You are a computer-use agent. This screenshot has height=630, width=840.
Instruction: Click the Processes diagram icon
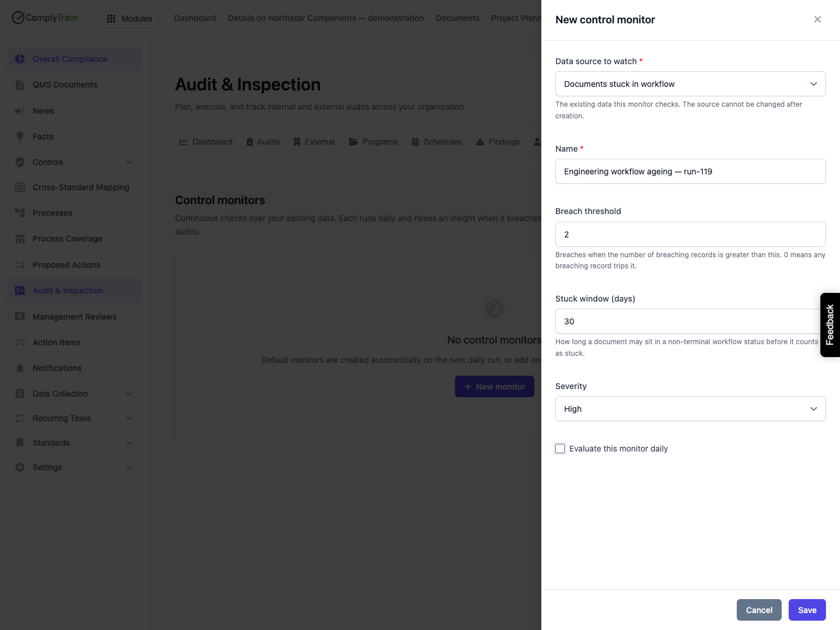[x=20, y=213]
